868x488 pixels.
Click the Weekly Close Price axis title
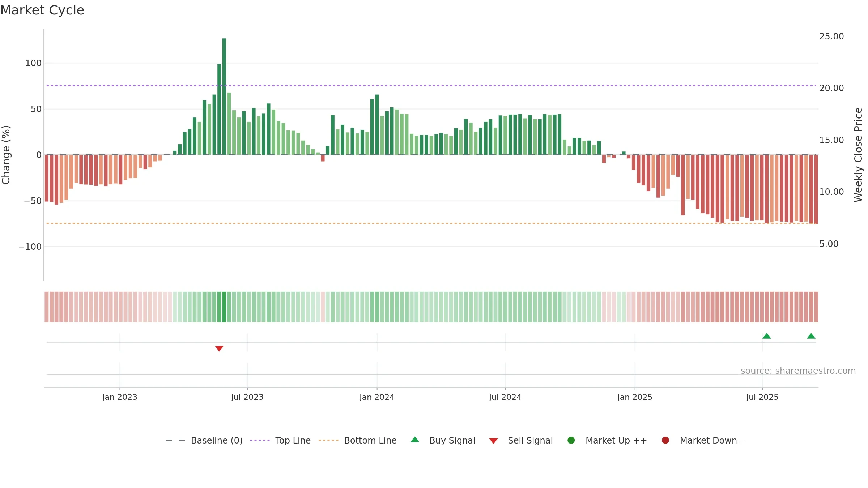[x=858, y=155]
